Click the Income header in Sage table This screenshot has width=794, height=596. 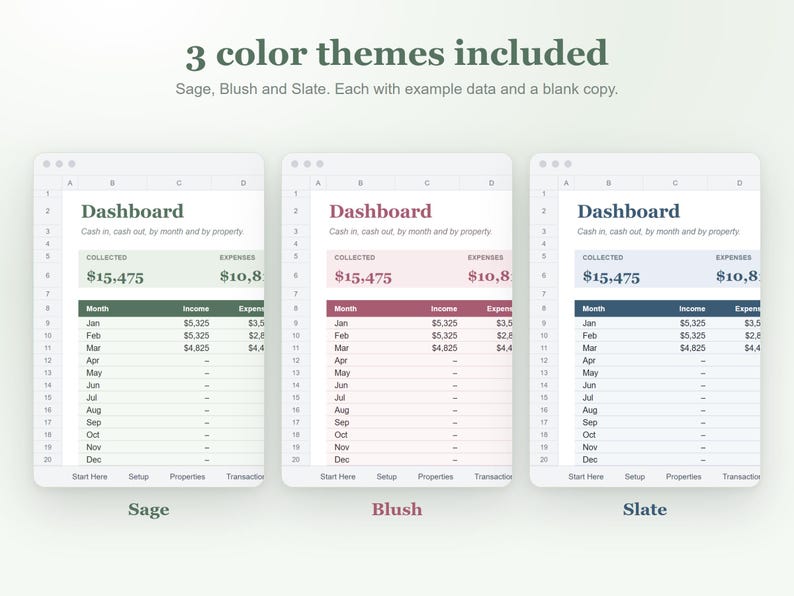[x=196, y=308]
